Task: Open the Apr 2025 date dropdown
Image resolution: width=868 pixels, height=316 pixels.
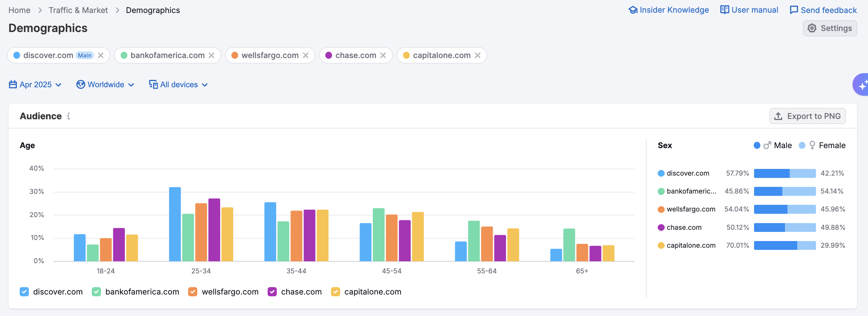Action: [x=35, y=85]
